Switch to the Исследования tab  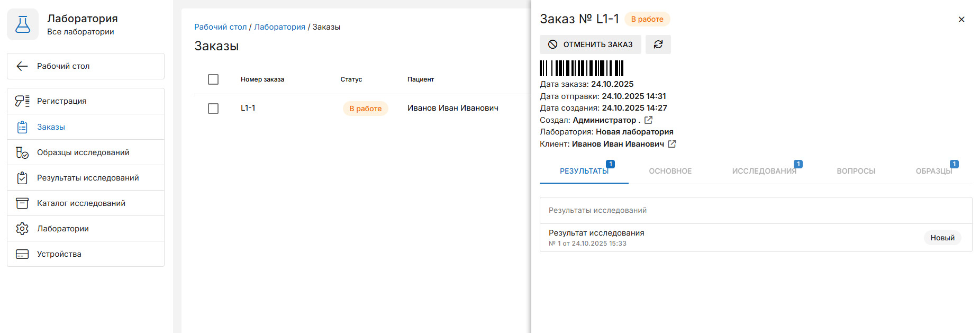pos(764,171)
